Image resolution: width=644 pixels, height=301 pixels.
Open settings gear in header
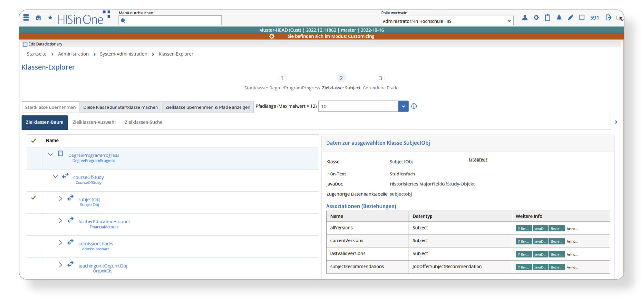[x=536, y=18]
